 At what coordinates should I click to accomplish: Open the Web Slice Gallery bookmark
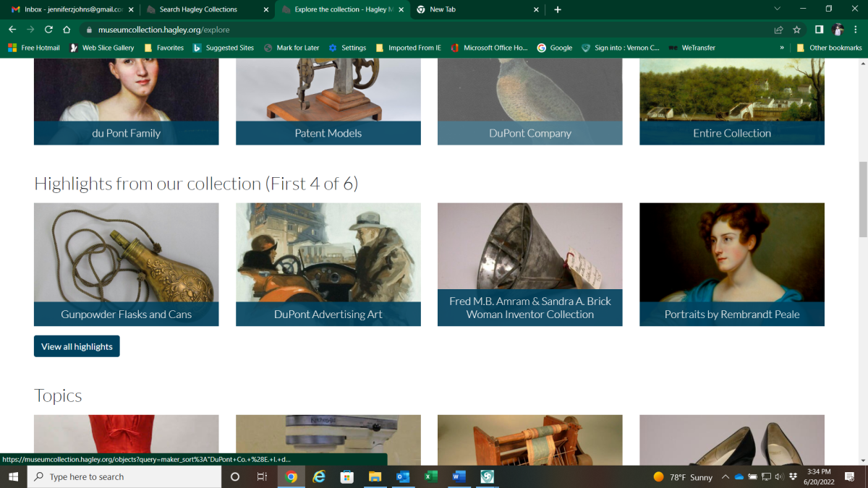point(102,48)
